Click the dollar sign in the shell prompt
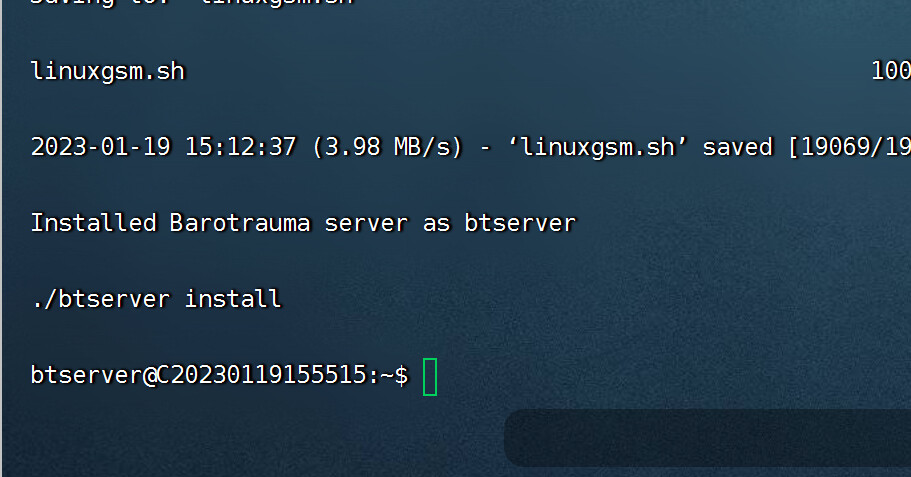Screen dimensions: 911x477 (401, 375)
